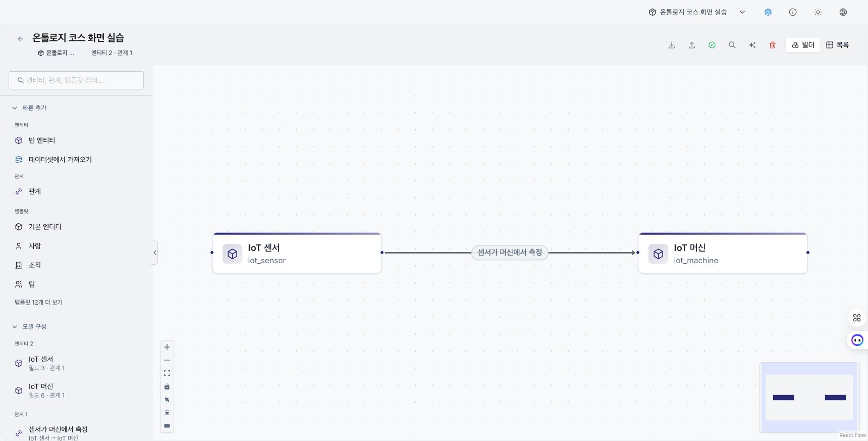The height and width of the screenshot is (441, 868).
Task: Click the AI sparkle icon in toolbar
Action: click(752, 45)
